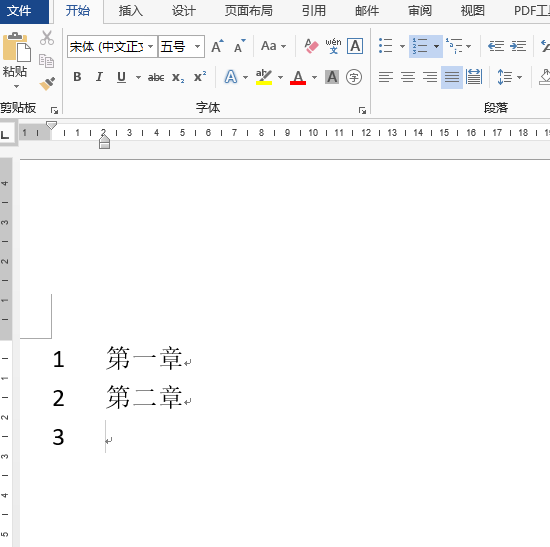Click the empty numbered line 3
The image size is (550, 547).
(108, 437)
